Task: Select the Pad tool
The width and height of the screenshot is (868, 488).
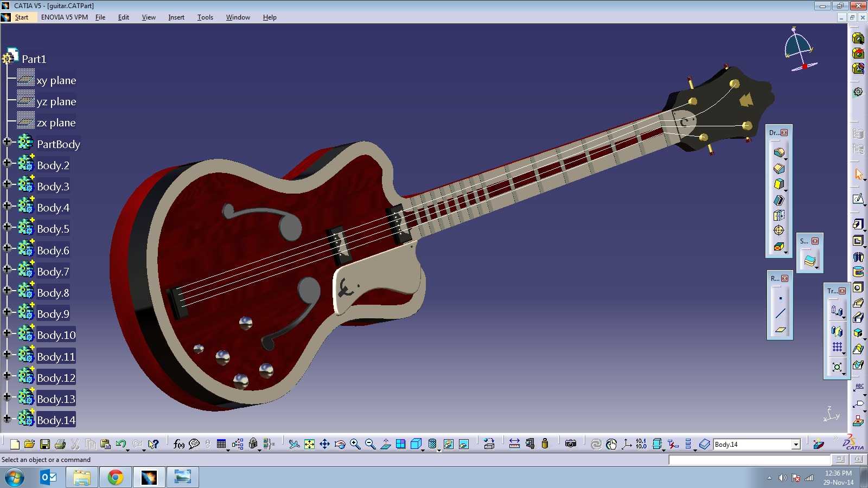Action: click(x=858, y=224)
